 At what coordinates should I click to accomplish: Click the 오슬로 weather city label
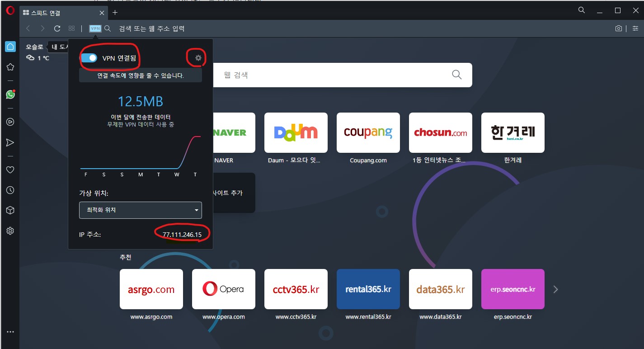34,47
